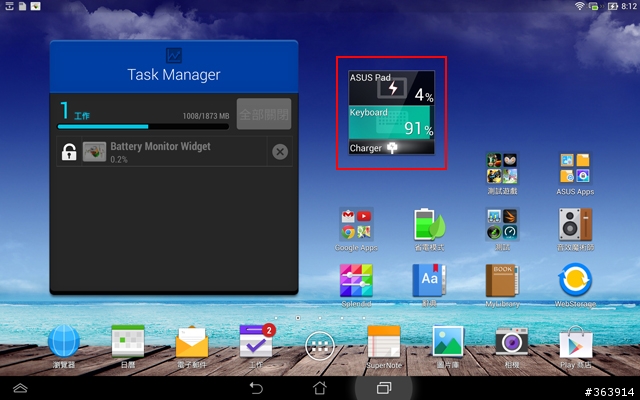This screenshot has height=400, width=640.
Task: Close Battery Monitor Widget task with X
Action: pyautogui.click(x=280, y=152)
